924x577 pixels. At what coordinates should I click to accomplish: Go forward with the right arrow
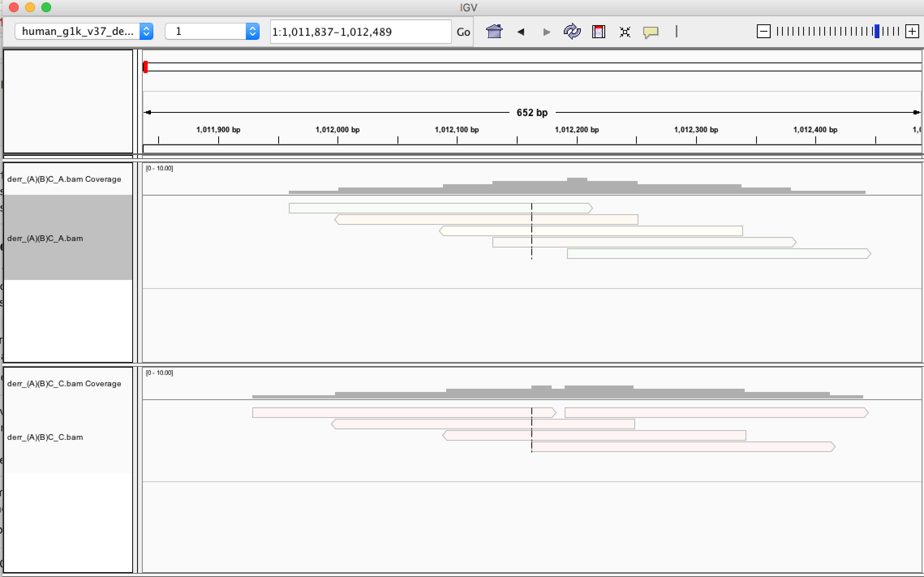[546, 32]
